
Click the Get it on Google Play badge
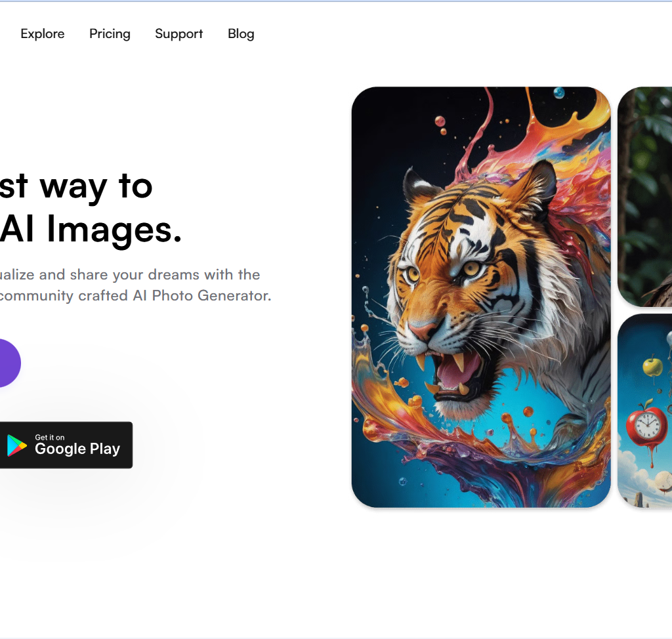pyautogui.click(x=64, y=445)
